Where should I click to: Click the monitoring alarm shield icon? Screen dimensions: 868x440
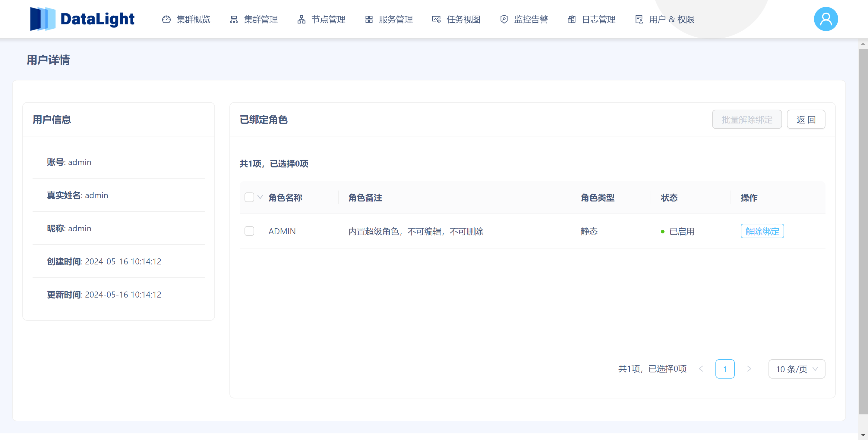(504, 20)
